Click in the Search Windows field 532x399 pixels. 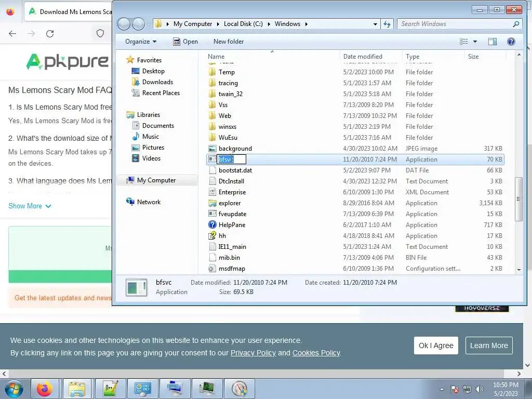[x=455, y=24]
